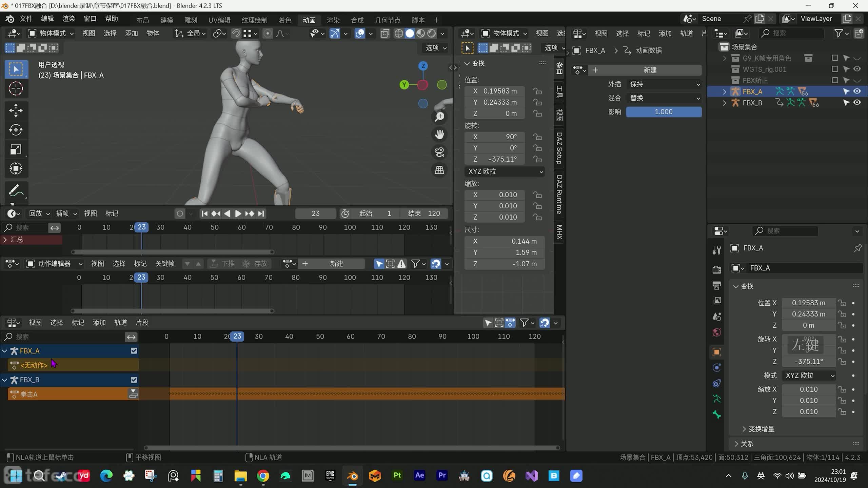Click the 结束 120 end frame field
The image size is (868, 488).
tap(424, 213)
